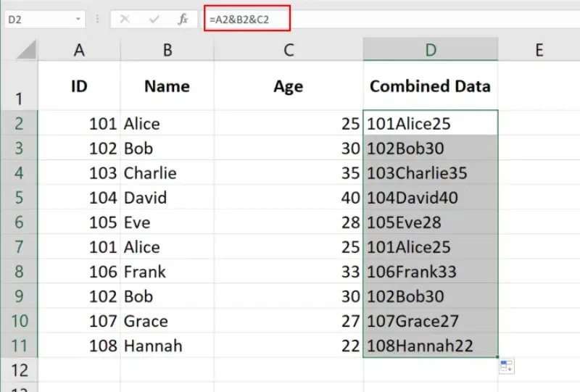Select row 12 header
This screenshot has height=392, width=580.
[x=19, y=370]
